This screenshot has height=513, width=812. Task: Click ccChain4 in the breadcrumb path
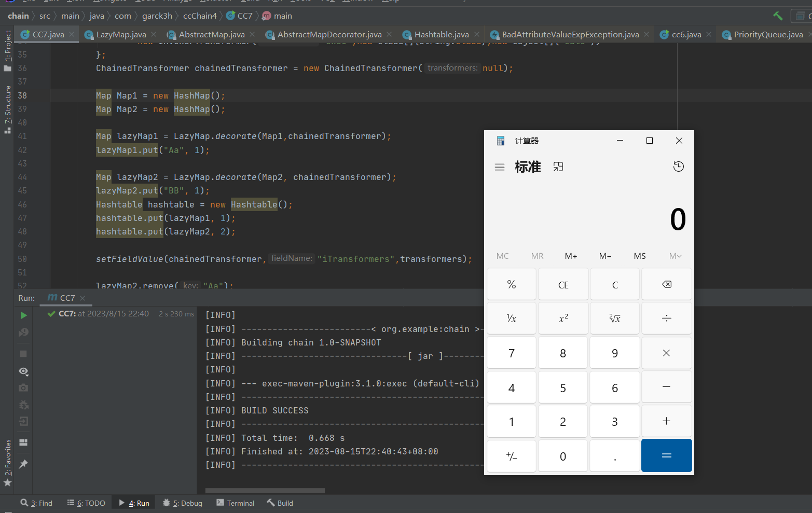click(x=200, y=16)
